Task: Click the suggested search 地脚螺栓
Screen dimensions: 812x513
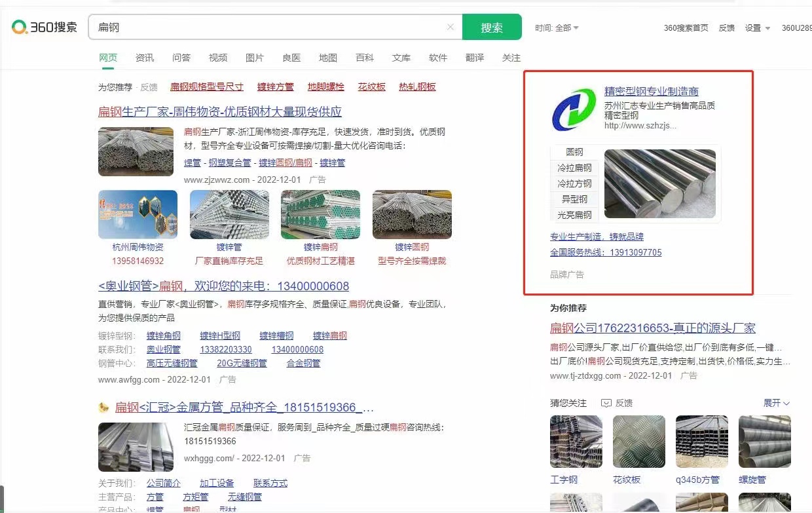Action: tap(326, 86)
